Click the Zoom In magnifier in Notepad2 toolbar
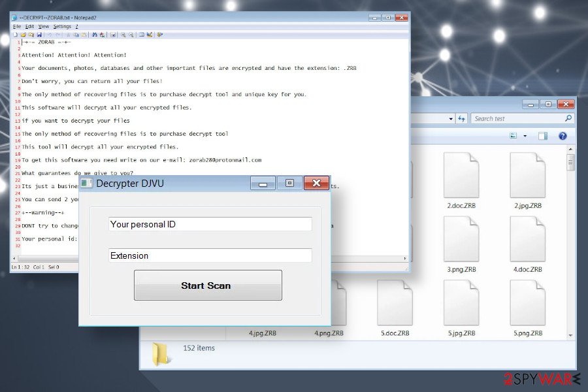 click(123, 35)
